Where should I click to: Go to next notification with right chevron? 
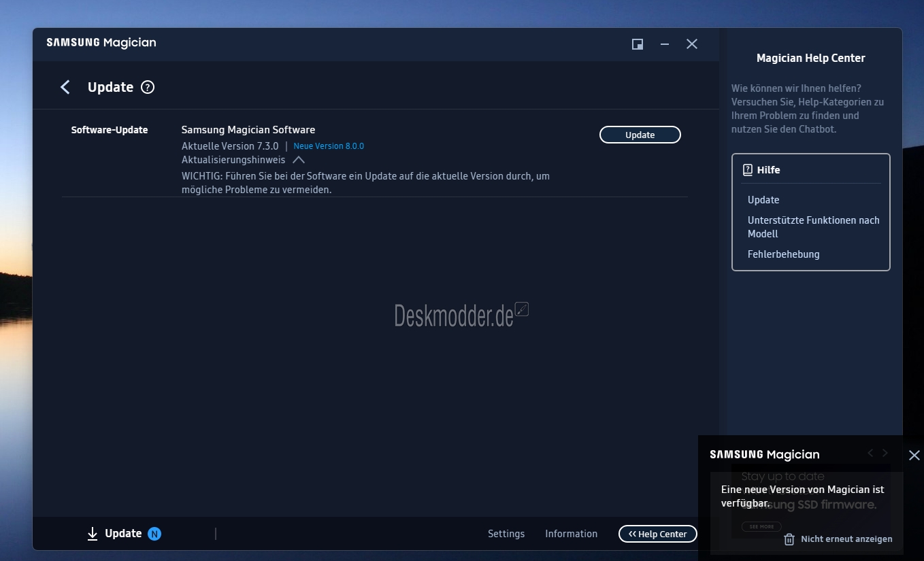(x=885, y=453)
